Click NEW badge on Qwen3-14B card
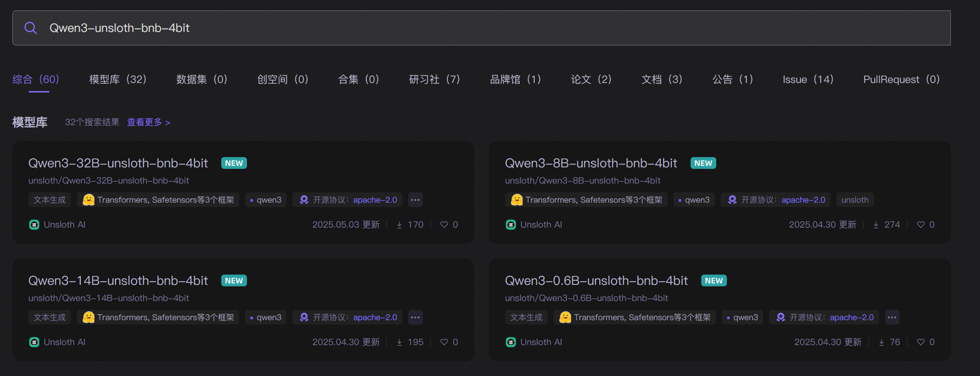The height and width of the screenshot is (376, 980). pos(234,280)
